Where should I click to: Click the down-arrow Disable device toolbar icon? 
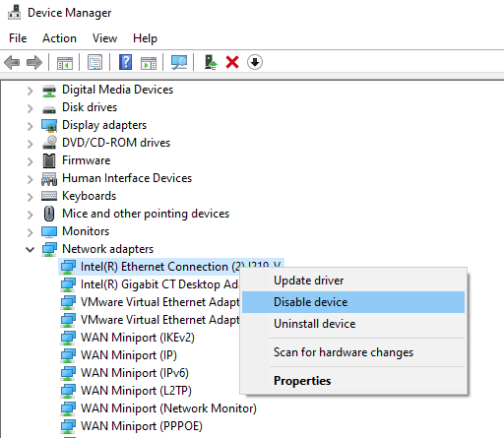tap(255, 62)
